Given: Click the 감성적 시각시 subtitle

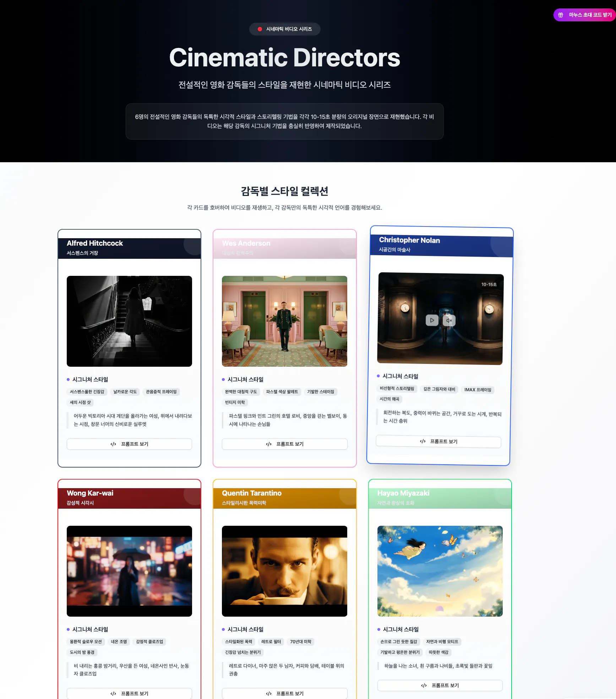Looking at the screenshot, I should (80, 503).
